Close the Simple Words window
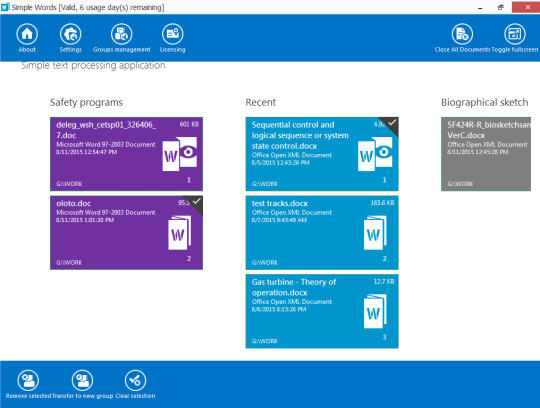The width and height of the screenshot is (540, 408). click(x=527, y=7)
